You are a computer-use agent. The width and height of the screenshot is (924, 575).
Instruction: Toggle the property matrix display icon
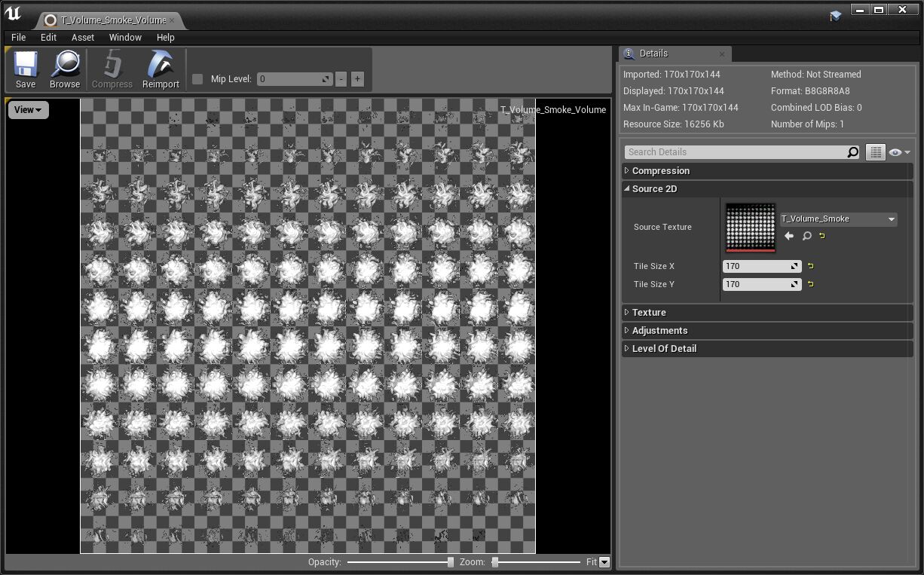pos(875,151)
